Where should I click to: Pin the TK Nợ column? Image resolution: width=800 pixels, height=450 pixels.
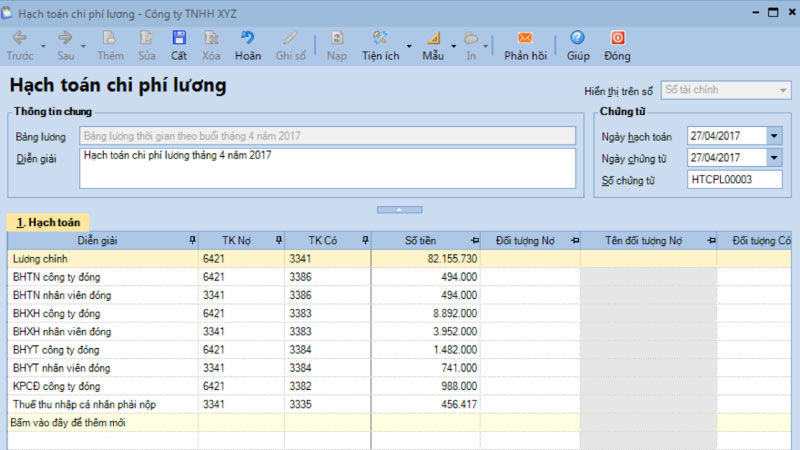(279, 240)
